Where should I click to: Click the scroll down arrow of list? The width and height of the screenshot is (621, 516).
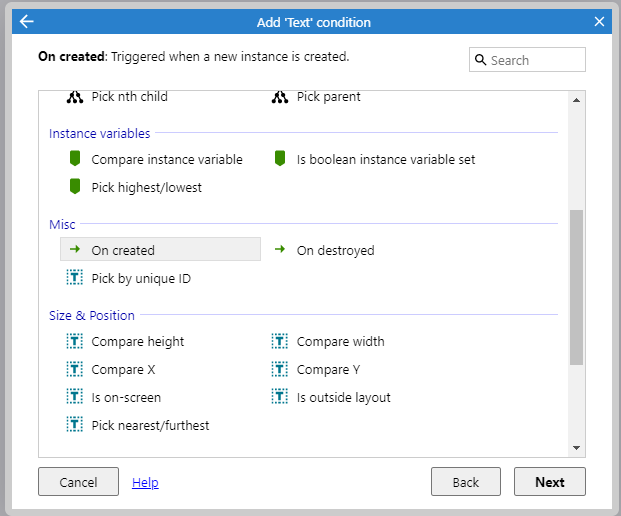(576, 448)
